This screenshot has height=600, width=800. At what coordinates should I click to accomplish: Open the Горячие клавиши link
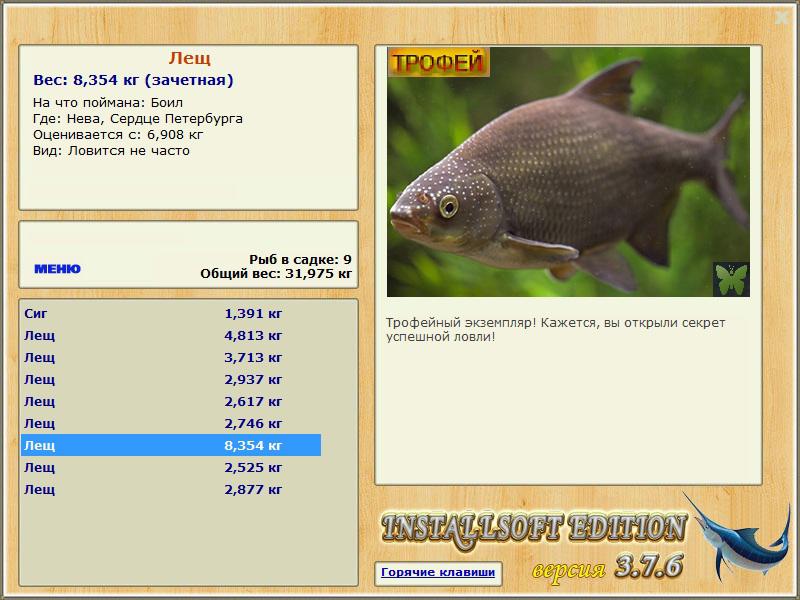pyautogui.click(x=438, y=572)
